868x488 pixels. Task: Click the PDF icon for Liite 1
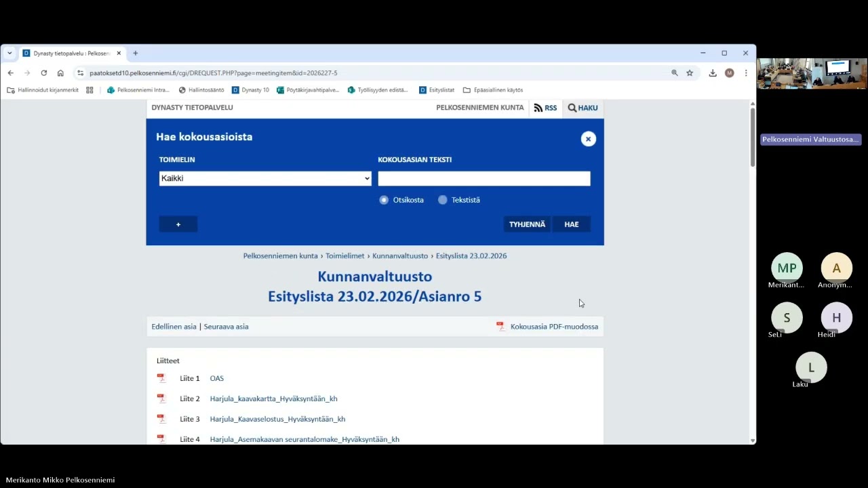coord(161,378)
